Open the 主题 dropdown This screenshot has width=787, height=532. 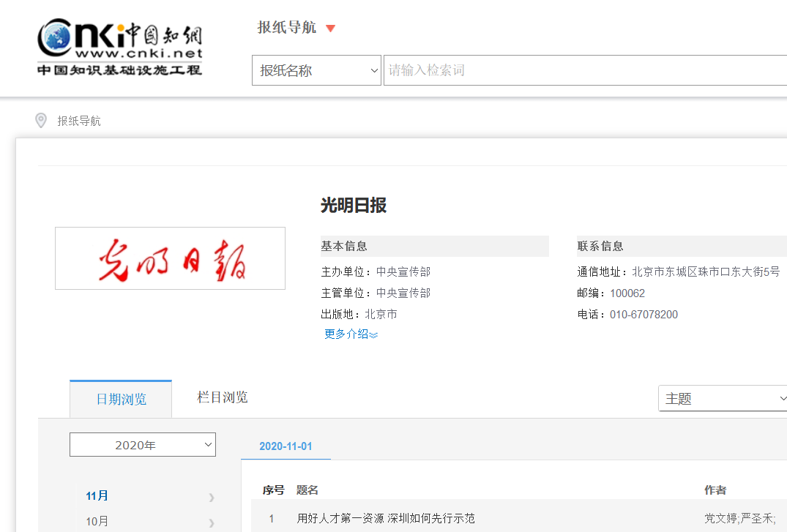pos(723,399)
